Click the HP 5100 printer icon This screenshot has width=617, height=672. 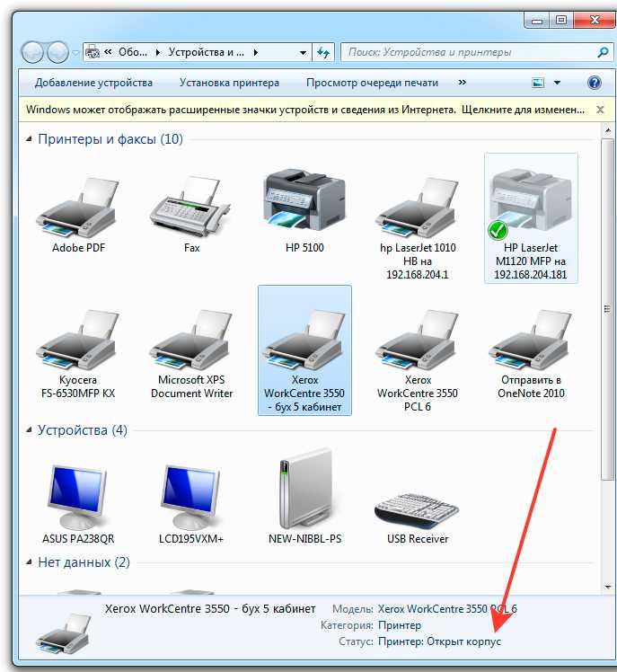[x=304, y=204]
